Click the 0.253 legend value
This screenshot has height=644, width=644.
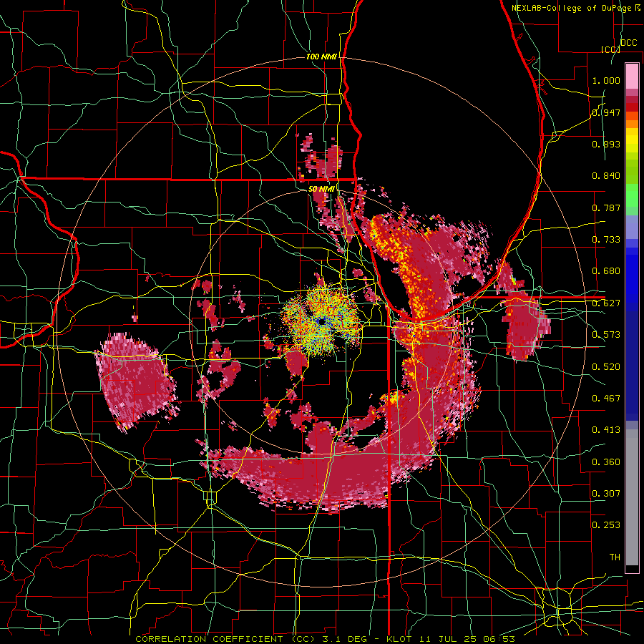(x=606, y=525)
